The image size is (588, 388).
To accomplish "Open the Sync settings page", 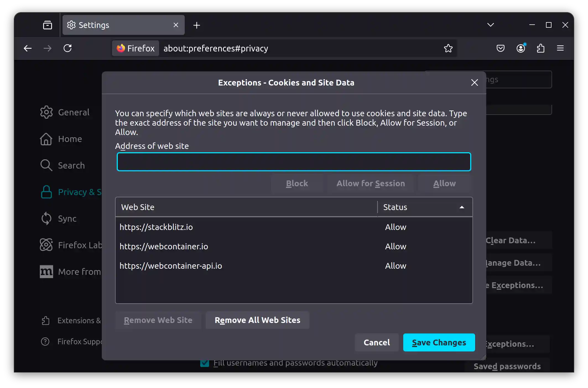I will click(x=67, y=219).
